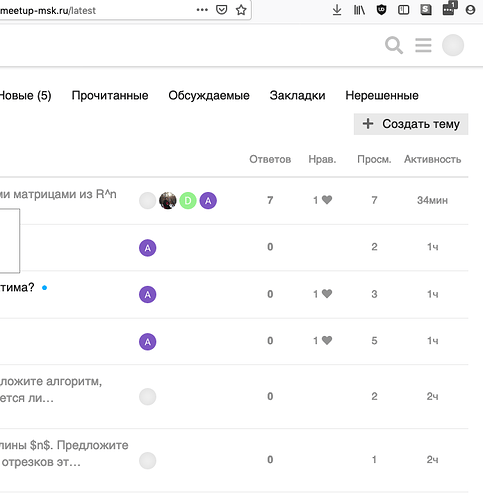Open topic containing 'ложите алгоритм'
This screenshot has width=483, height=500.
[x=51, y=389]
